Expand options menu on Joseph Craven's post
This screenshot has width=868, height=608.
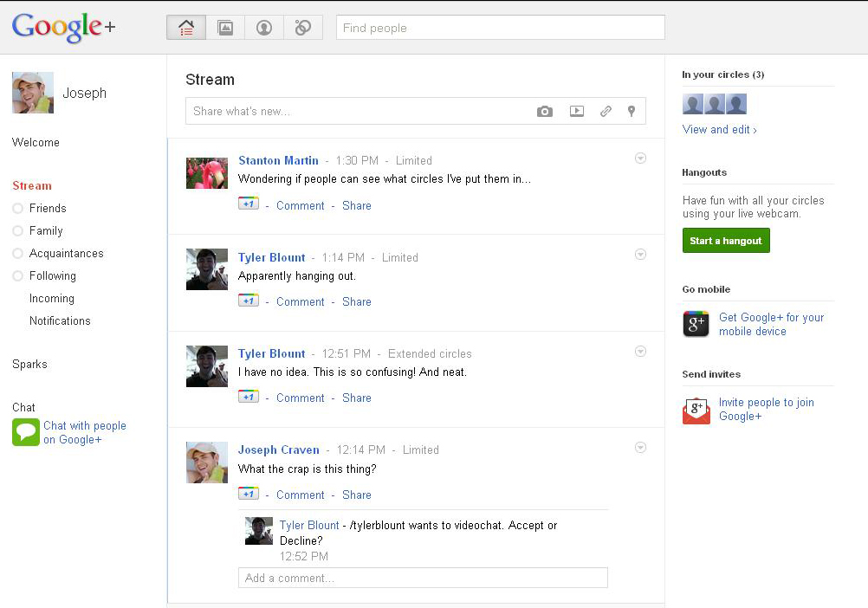(x=640, y=448)
